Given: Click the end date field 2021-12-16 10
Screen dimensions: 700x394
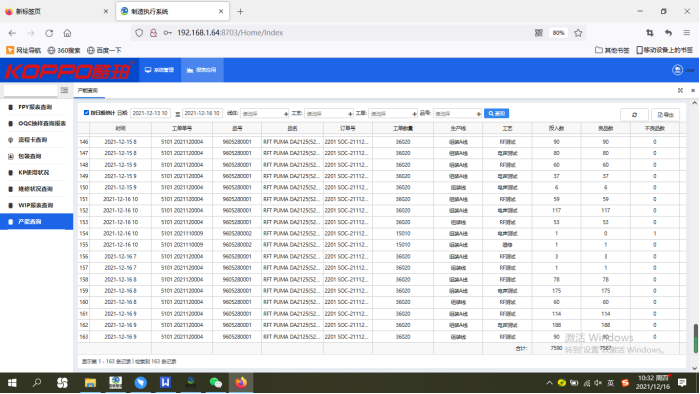Looking at the screenshot, I should 202,113.
